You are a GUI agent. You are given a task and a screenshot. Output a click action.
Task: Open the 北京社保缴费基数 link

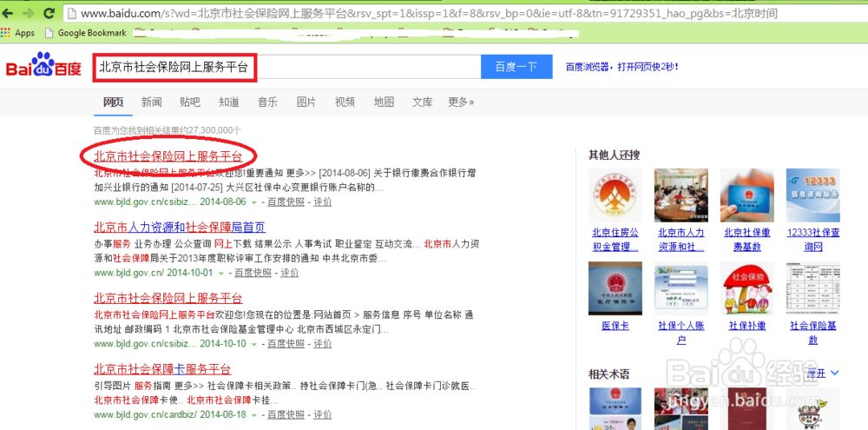tap(746, 240)
